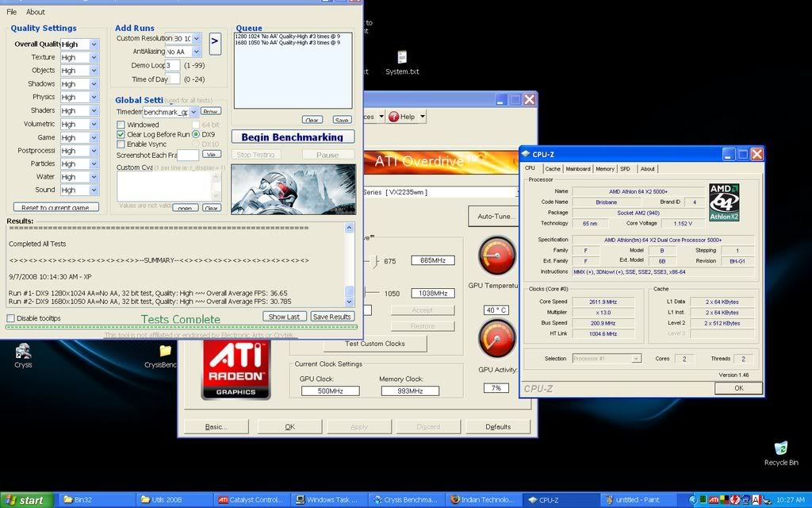The height and width of the screenshot is (508, 812).
Task: Click the red lightning tray icon
Action: (x=734, y=500)
